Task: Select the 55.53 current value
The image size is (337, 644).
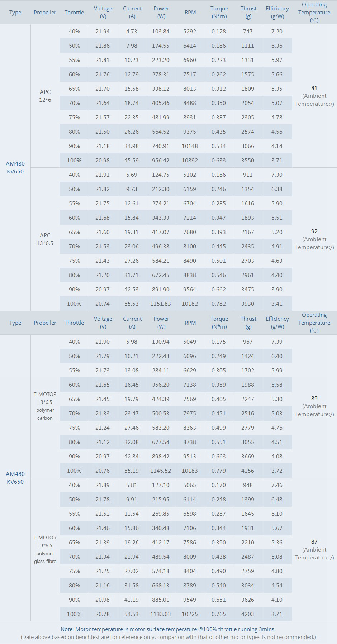Action: pyautogui.click(x=132, y=304)
